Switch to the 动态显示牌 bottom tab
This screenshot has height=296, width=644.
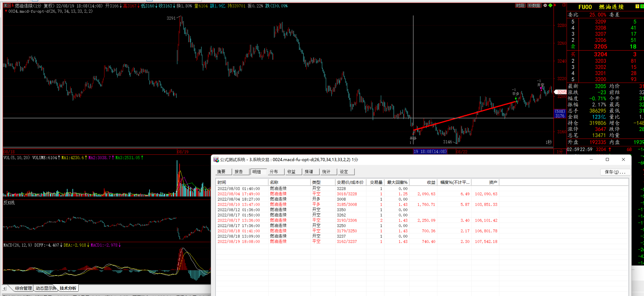(45, 288)
